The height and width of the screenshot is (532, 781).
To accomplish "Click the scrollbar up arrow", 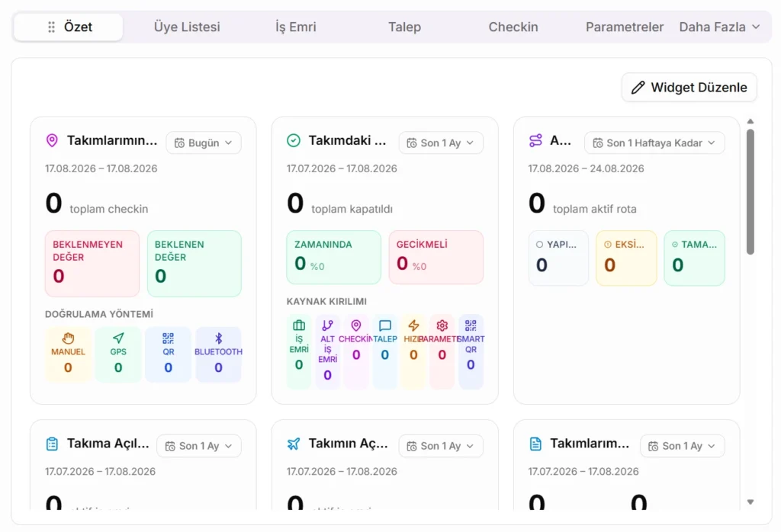I will (x=750, y=121).
